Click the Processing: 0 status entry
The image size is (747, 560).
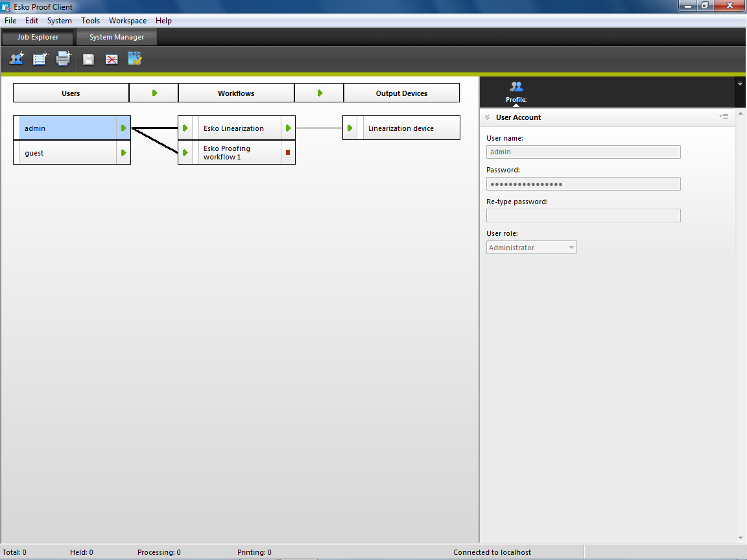tap(159, 552)
